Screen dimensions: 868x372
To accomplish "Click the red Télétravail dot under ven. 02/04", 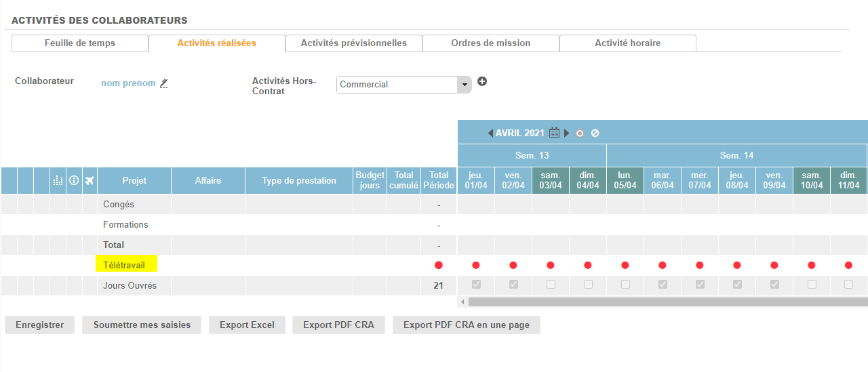I will coord(513,265).
